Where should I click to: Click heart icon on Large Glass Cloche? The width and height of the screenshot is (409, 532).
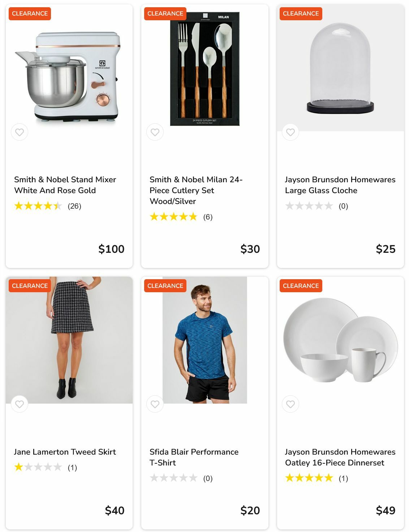(290, 132)
